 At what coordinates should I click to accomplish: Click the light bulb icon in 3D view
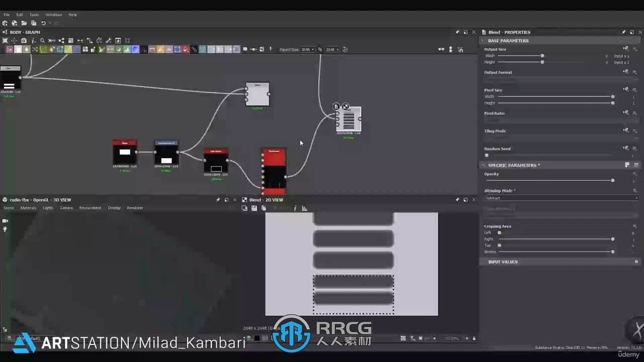[5, 229]
